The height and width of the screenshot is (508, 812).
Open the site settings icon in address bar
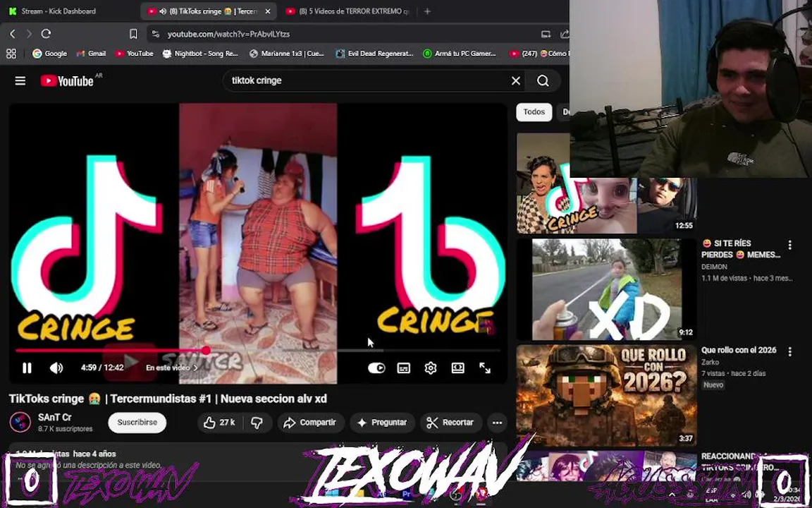[156, 34]
